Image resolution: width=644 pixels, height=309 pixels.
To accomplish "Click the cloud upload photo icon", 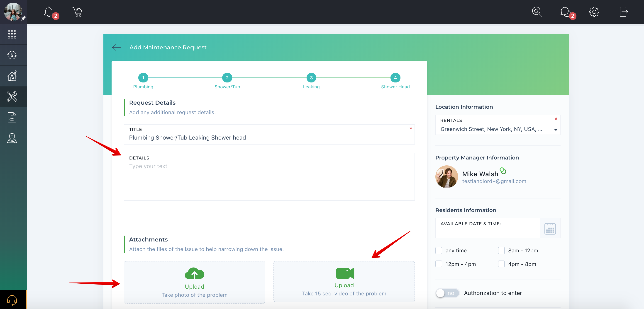I will click(x=194, y=273).
